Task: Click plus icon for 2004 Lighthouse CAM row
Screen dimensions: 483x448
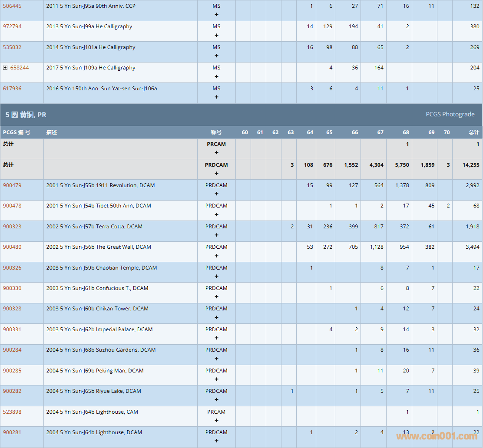Action: click(216, 420)
